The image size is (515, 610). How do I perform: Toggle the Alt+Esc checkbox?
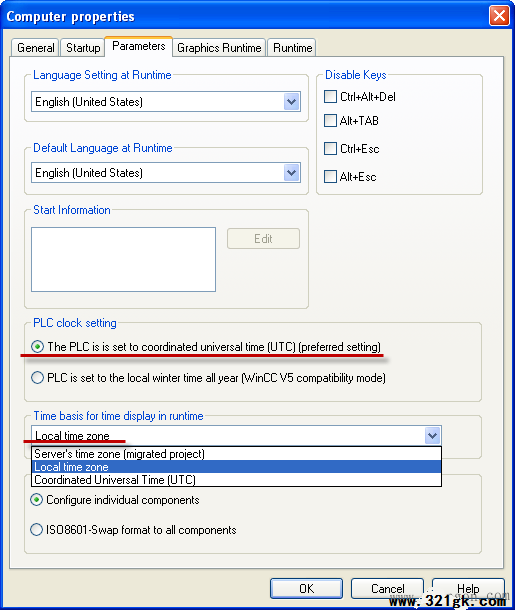330,177
